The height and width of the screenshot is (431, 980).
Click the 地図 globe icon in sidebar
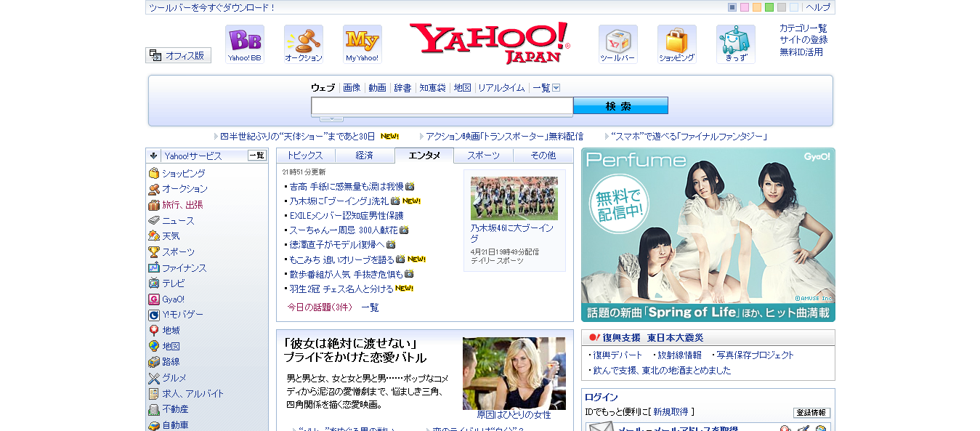coord(154,347)
